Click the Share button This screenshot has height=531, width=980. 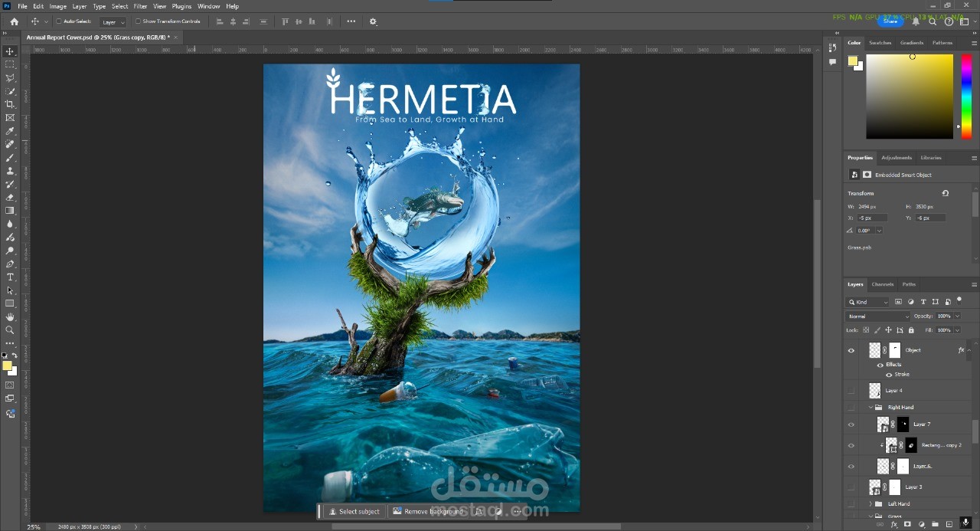[x=890, y=21]
